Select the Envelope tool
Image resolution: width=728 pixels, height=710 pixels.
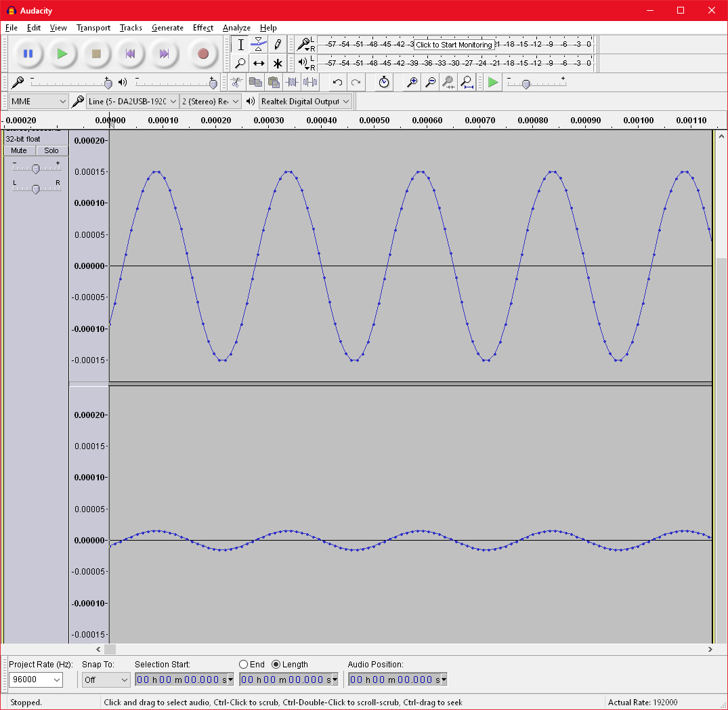(259, 45)
